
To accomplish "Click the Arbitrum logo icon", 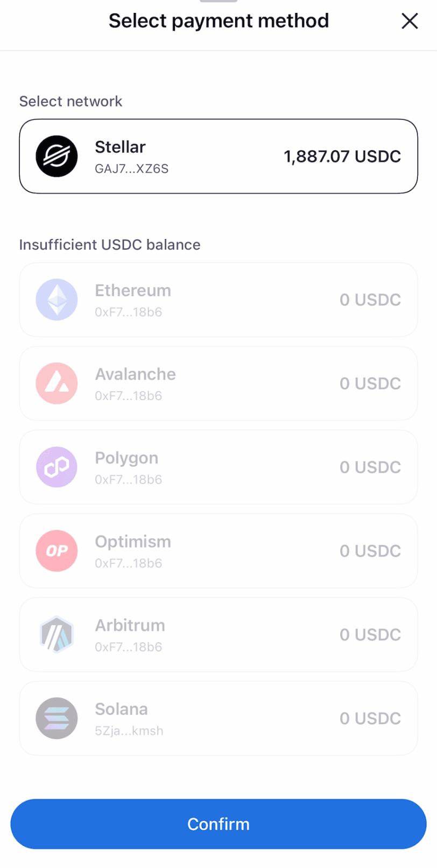I will [57, 634].
